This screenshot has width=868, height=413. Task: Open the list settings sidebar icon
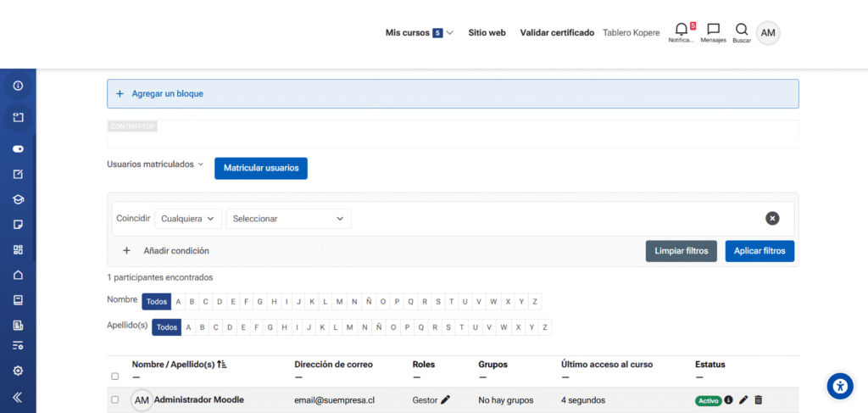[18, 345]
